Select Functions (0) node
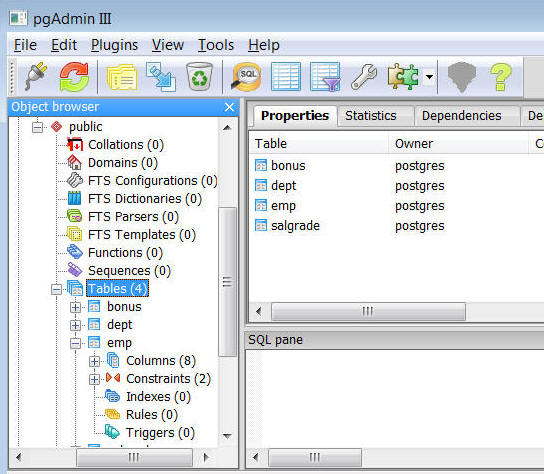The image size is (544, 474). (x=126, y=253)
